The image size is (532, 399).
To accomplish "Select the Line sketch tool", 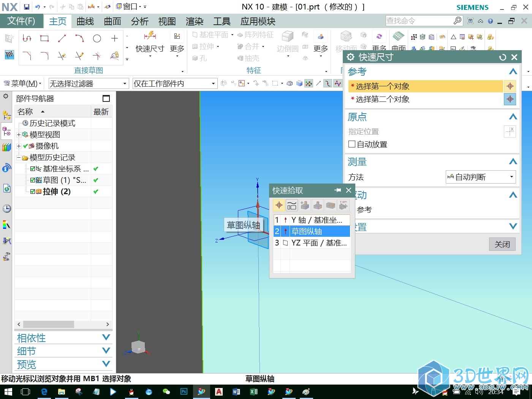I will click(62, 38).
